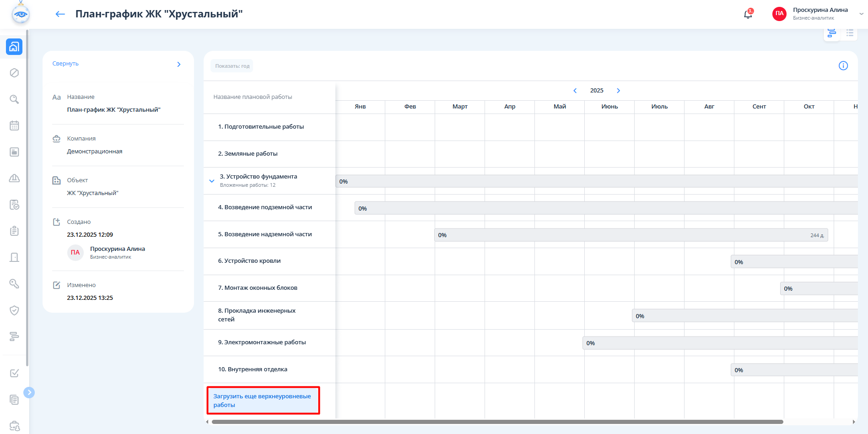Screen dimensions: 868x434
Task: Open the door icon in the sidebar
Action: pos(14,257)
